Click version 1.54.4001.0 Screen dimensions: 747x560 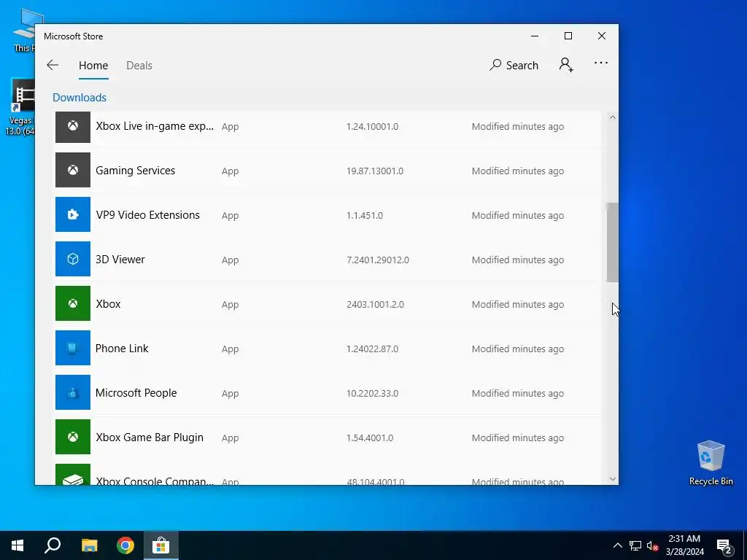point(370,437)
